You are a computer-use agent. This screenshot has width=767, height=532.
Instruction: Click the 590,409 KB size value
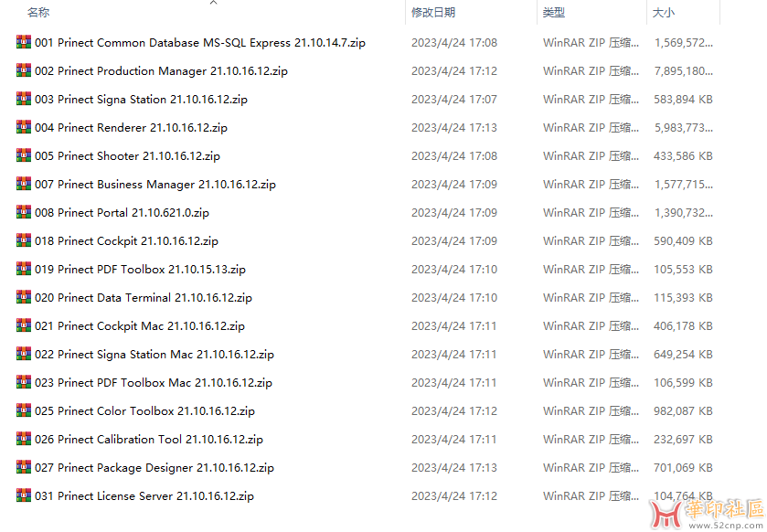click(x=683, y=241)
